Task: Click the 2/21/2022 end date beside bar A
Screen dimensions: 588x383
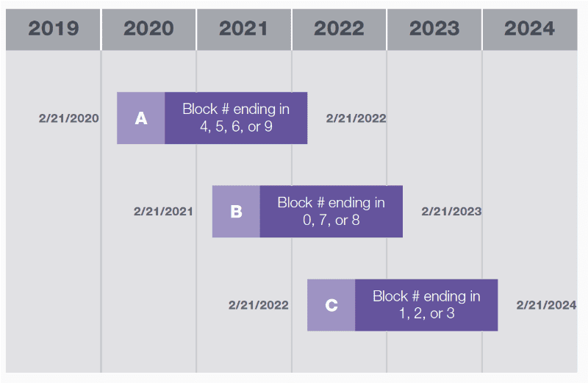Action: tap(356, 118)
